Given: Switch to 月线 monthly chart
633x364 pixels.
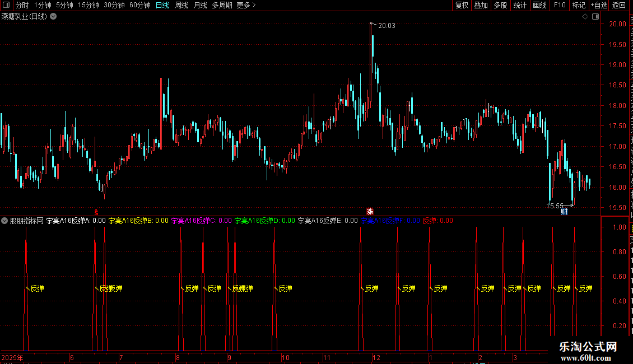Looking at the screenshot, I should point(200,5).
